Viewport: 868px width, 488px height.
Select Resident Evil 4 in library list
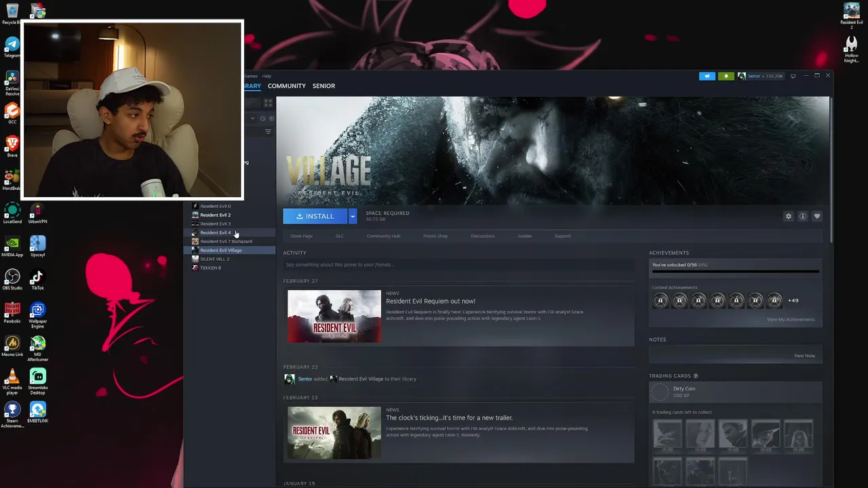coord(215,232)
